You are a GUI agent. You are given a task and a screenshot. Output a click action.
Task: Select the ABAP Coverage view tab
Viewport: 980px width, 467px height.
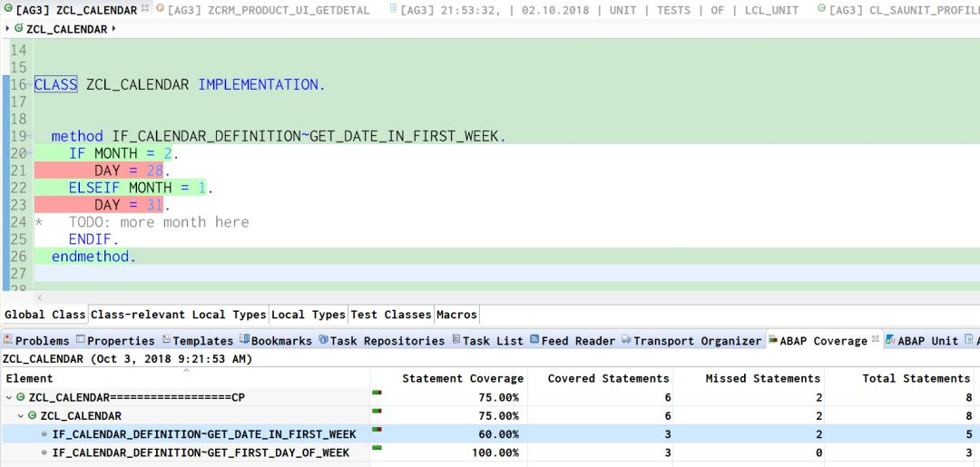[824, 340]
